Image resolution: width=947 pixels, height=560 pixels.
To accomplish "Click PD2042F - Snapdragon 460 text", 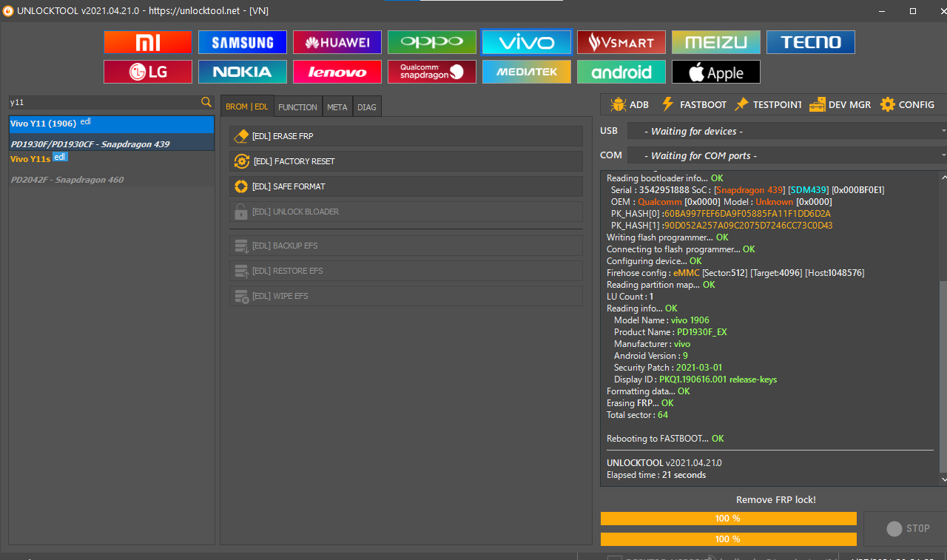I will (67, 180).
